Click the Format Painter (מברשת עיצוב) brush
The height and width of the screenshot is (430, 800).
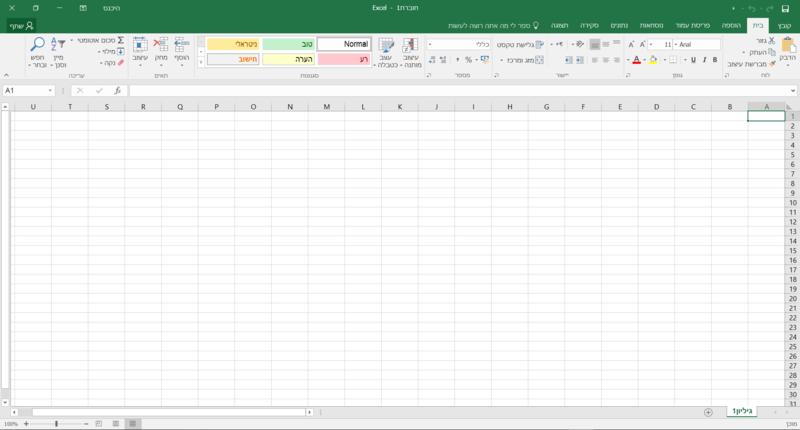(x=772, y=64)
